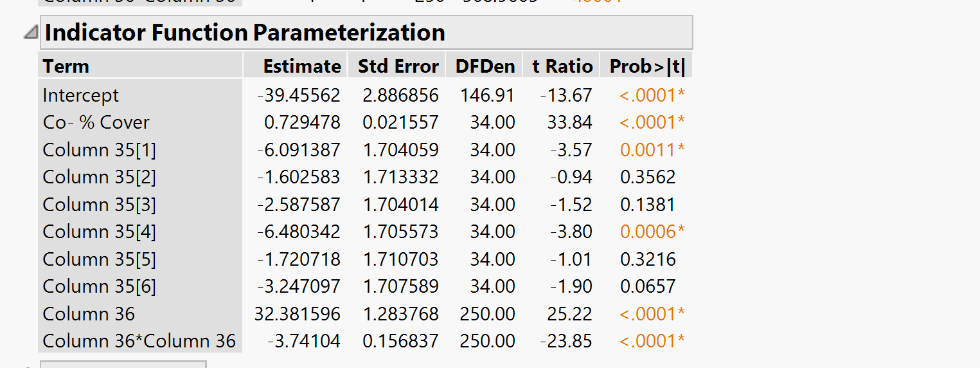Select the t Ratio column header

[x=562, y=66]
